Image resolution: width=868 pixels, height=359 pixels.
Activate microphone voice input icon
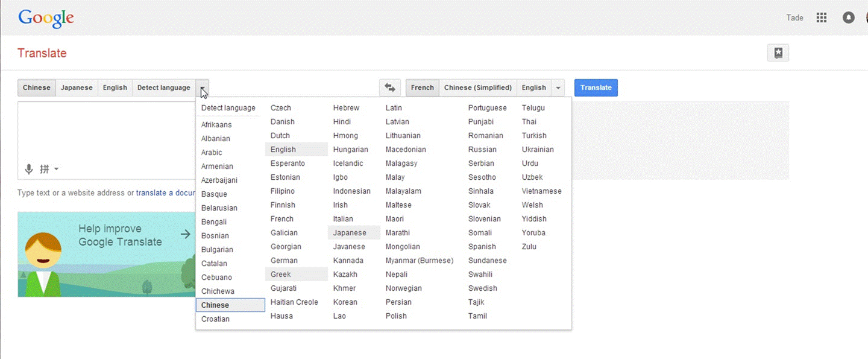pos(28,169)
